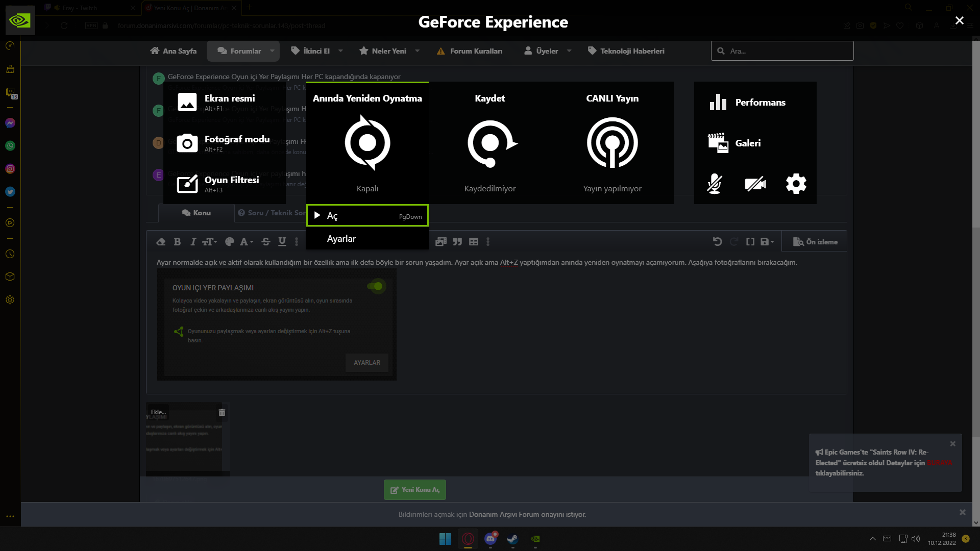Select the Soru / Teknik Sorun tab
The width and height of the screenshot is (980, 551).
(271, 213)
